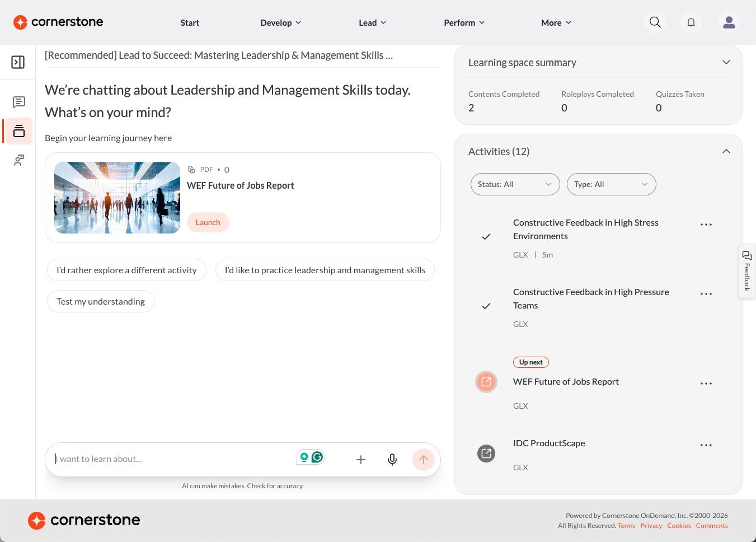The width and height of the screenshot is (756, 542).
Task: Open options for IDC ProductScape activity
Action: [706, 445]
